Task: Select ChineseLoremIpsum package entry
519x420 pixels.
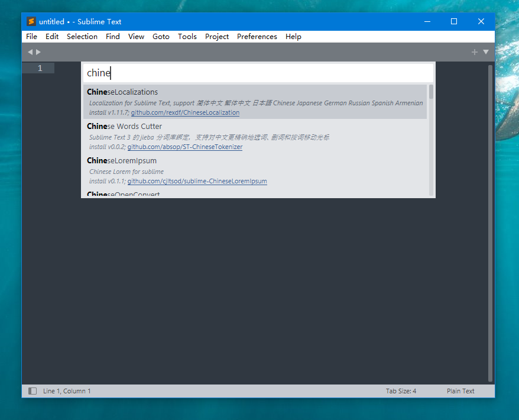Action: (x=255, y=170)
